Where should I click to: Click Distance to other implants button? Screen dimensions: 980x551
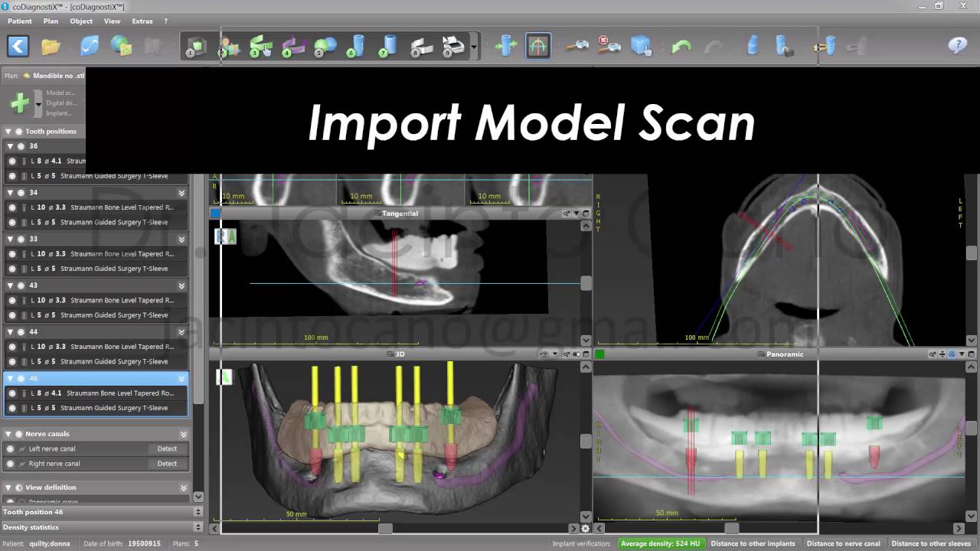tap(753, 543)
